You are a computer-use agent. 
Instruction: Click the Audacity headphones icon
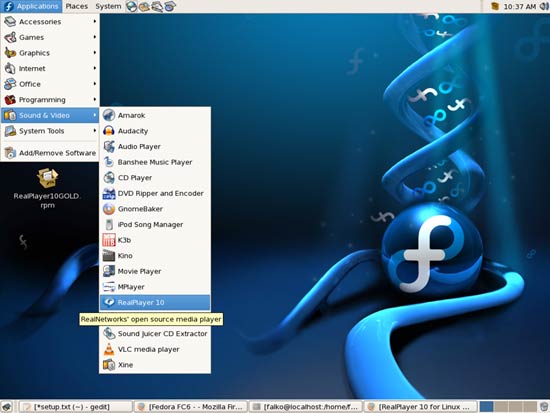tap(109, 131)
